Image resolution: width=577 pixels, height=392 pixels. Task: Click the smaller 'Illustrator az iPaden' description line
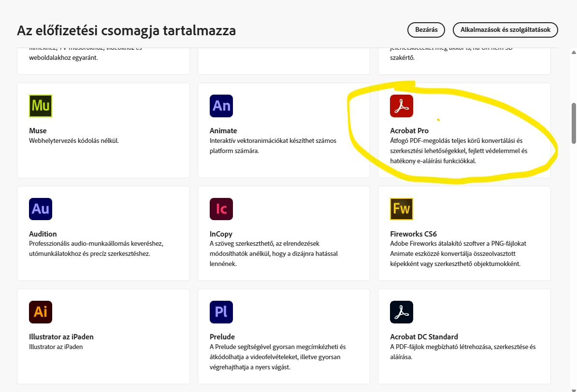pos(56,347)
